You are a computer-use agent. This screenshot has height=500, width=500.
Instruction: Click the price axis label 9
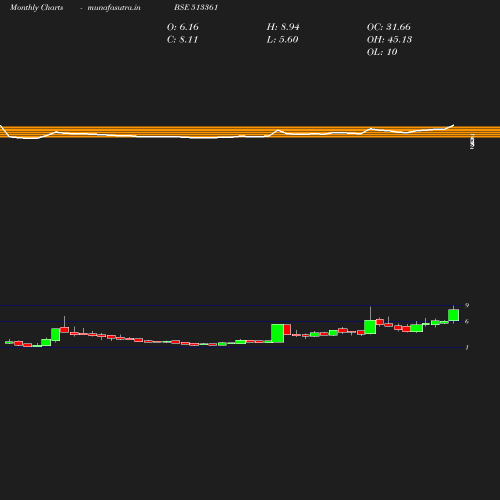point(467,305)
